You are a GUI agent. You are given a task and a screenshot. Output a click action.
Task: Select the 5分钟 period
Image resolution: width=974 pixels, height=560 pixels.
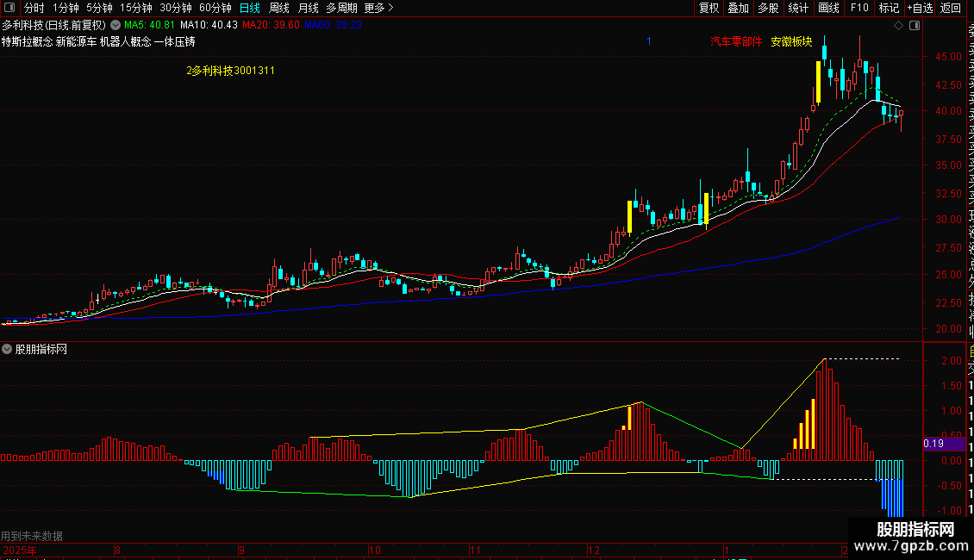click(99, 8)
